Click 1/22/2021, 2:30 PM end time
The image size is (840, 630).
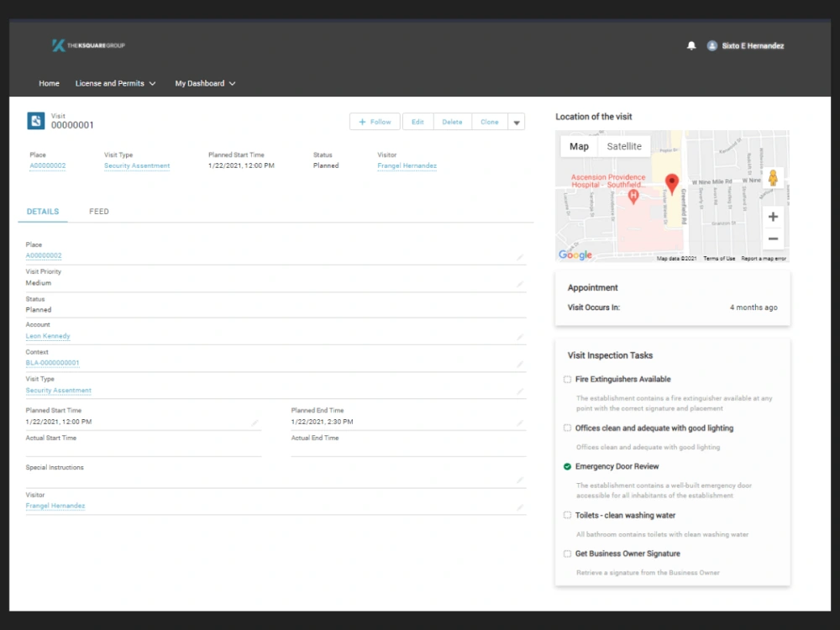[322, 423]
